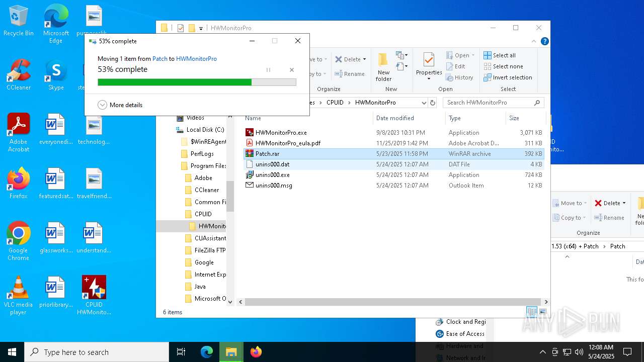Viewport: 644px width, 362px height.
Task: Open the notification center
Action: (x=627, y=352)
